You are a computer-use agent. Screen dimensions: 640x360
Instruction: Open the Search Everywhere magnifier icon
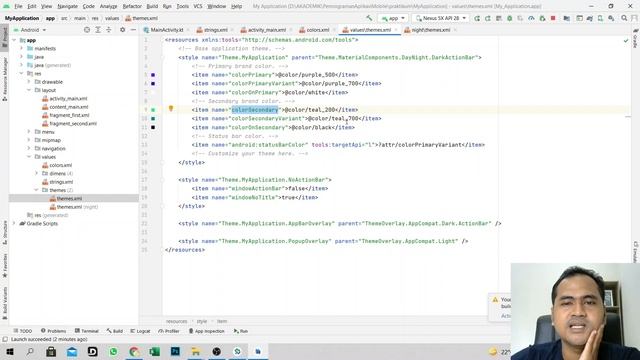pyautogui.click(x=624, y=18)
